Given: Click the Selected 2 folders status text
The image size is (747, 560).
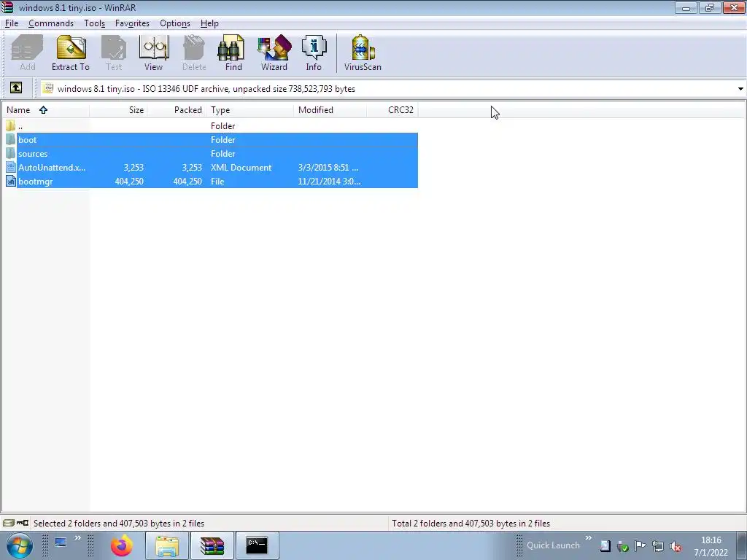Looking at the screenshot, I should click(119, 524).
